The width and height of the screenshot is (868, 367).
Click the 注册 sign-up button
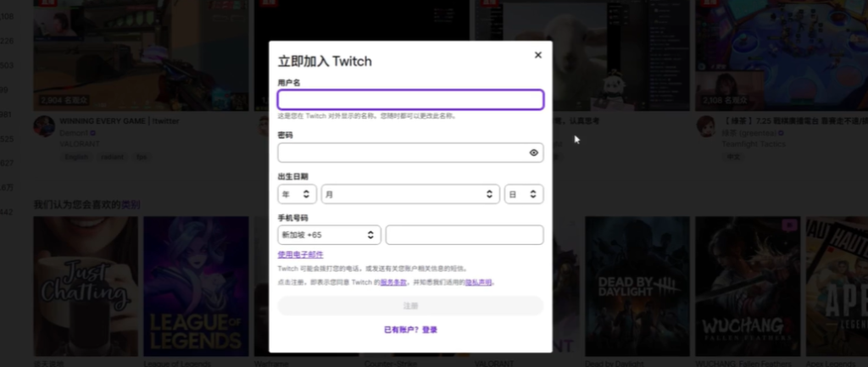410,306
